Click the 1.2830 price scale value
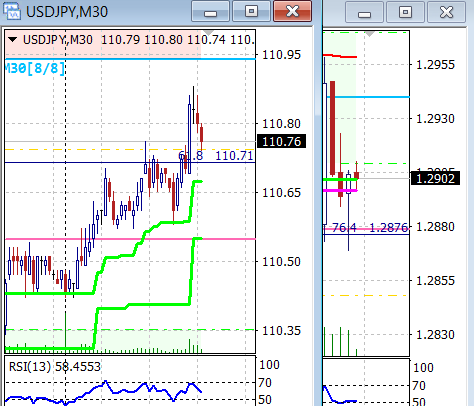 click(435, 334)
